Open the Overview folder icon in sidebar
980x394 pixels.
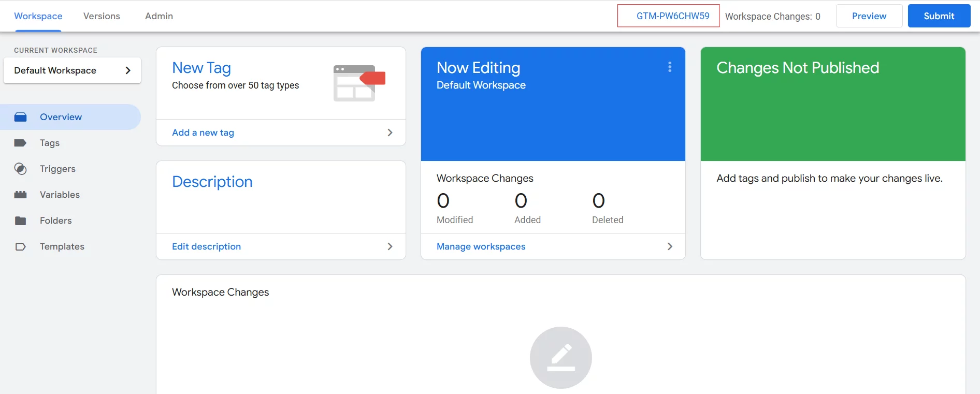(20, 117)
